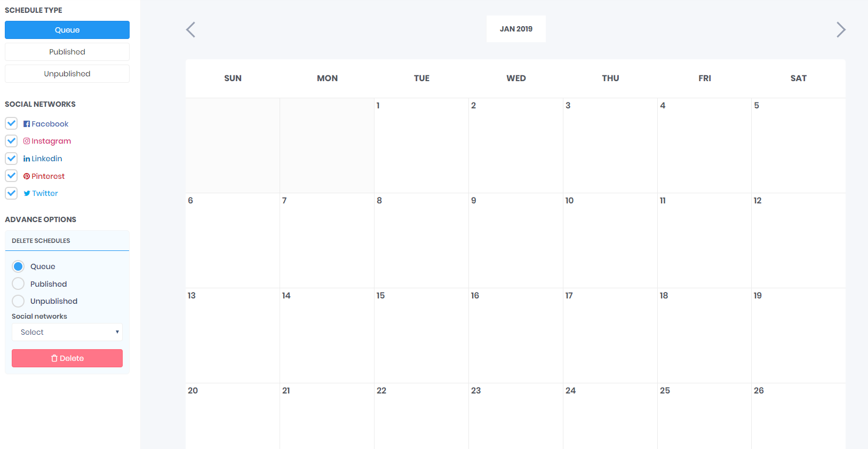The height and width of the screenshot is (449, 868).
Task: Click the FRI column header
Action: (x=704, y=78)
